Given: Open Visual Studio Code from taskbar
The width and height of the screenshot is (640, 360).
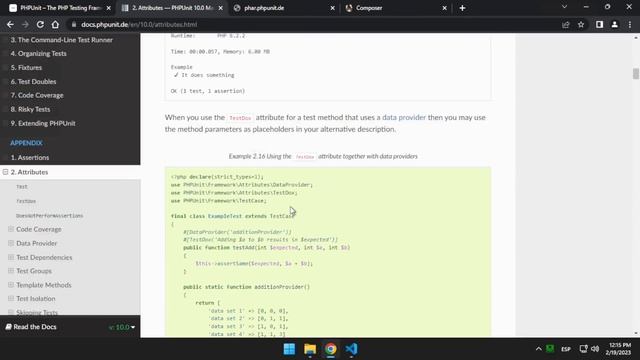Looking at the screenshot, I should coord(351,349).
